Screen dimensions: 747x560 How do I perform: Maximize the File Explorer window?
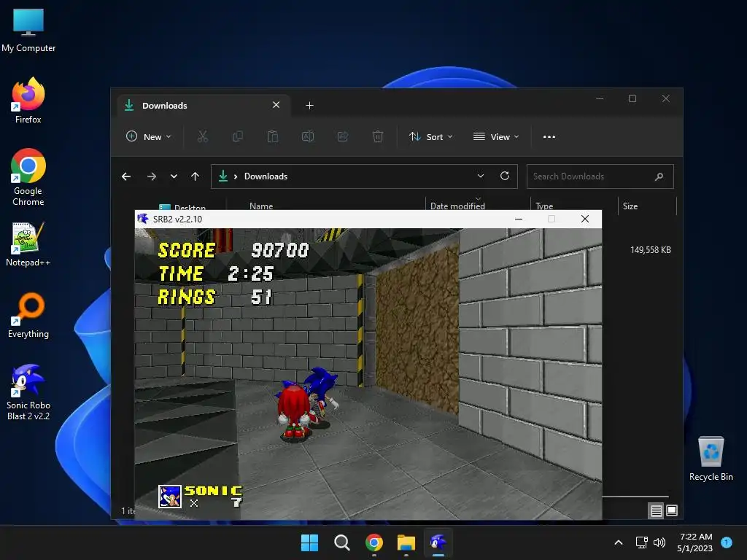(632, 98)
